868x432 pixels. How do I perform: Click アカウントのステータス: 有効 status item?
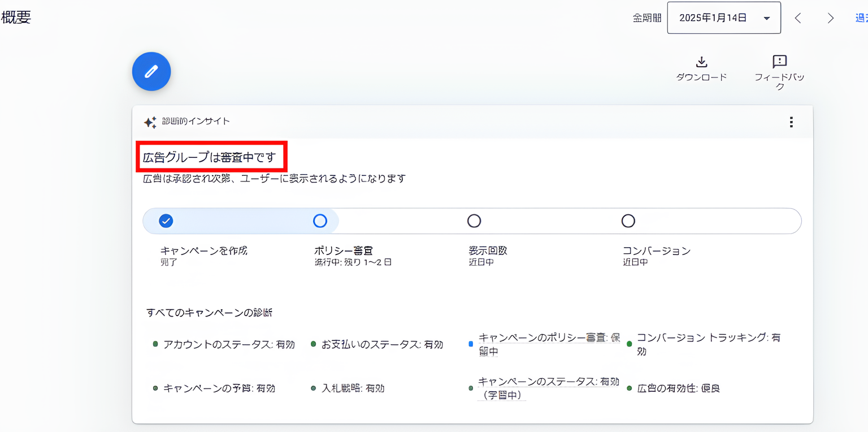[x=226, y=344]
